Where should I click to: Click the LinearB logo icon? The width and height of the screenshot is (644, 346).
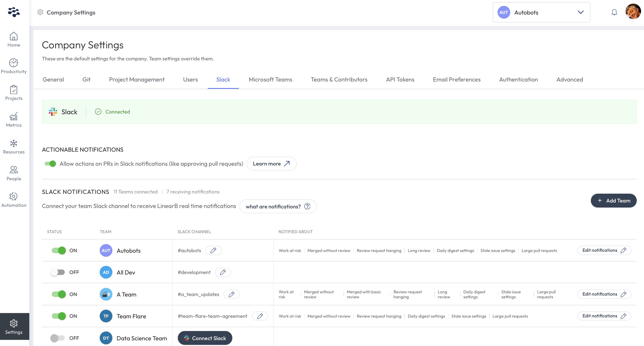coord(14,12)
